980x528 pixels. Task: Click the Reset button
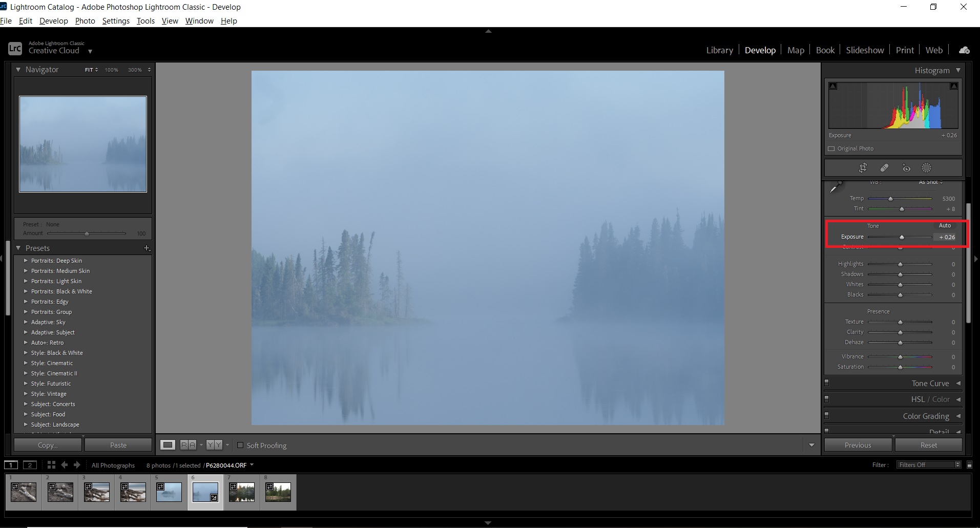click(x=929, y=445)
